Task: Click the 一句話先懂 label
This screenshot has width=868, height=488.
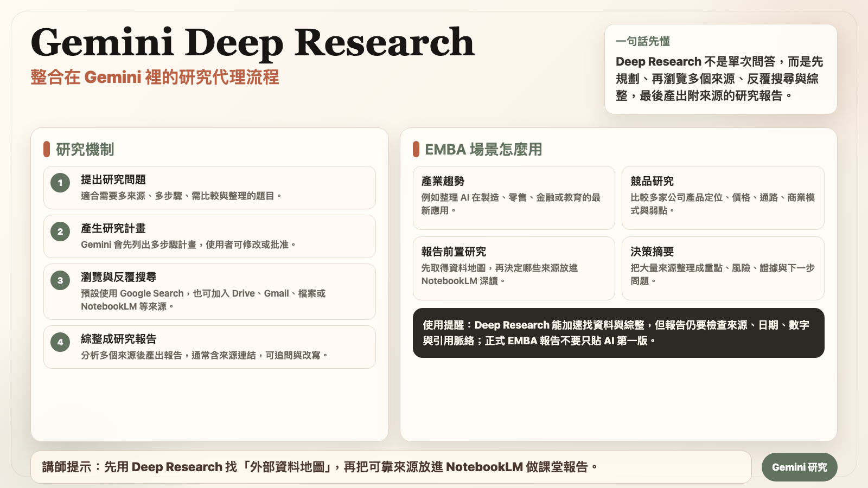Action: point(643,41)
